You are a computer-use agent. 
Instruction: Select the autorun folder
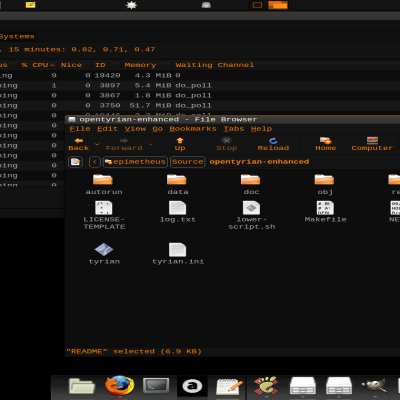click(103, 184)
